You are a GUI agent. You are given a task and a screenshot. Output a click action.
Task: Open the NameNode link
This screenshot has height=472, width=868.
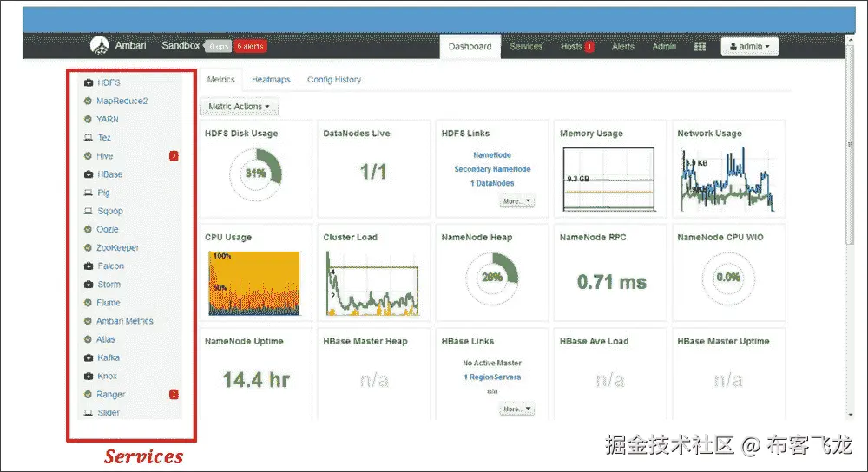click(492, 155)
